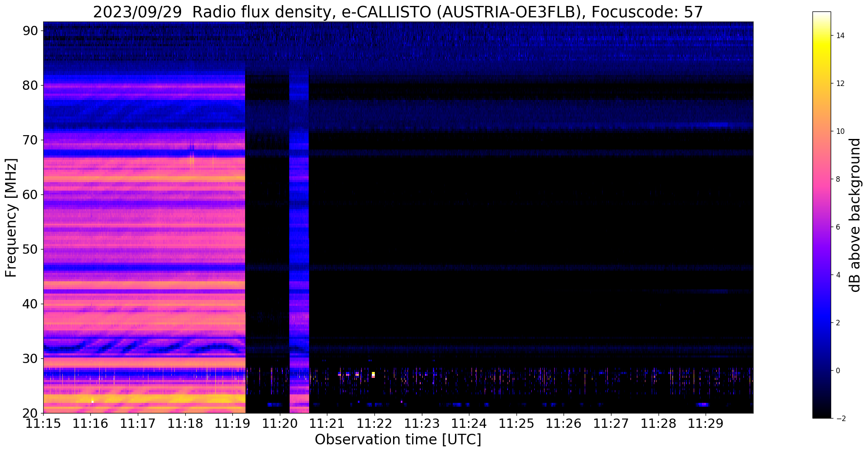This screenshot has width=868, height=452.
Task: Click the 11:25 time tick label
Action: [x=516, y=424]
